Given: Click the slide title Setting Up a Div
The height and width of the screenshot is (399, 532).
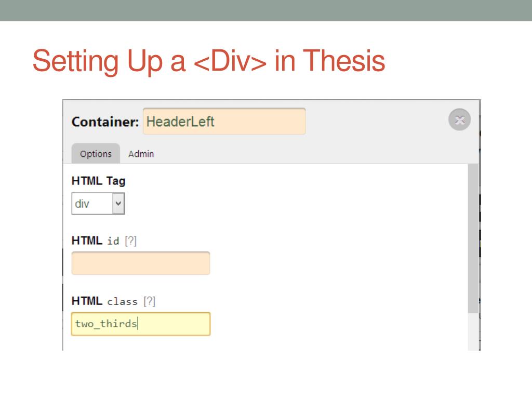Looking at the screenshot, I should point(209,61).
